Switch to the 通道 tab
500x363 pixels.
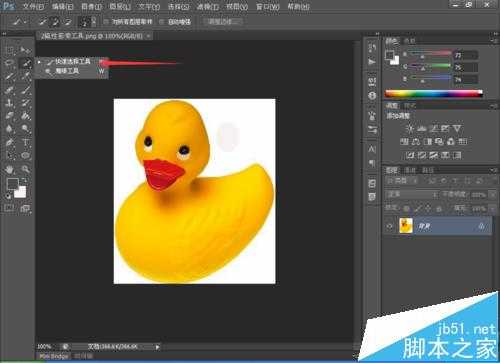410,170
